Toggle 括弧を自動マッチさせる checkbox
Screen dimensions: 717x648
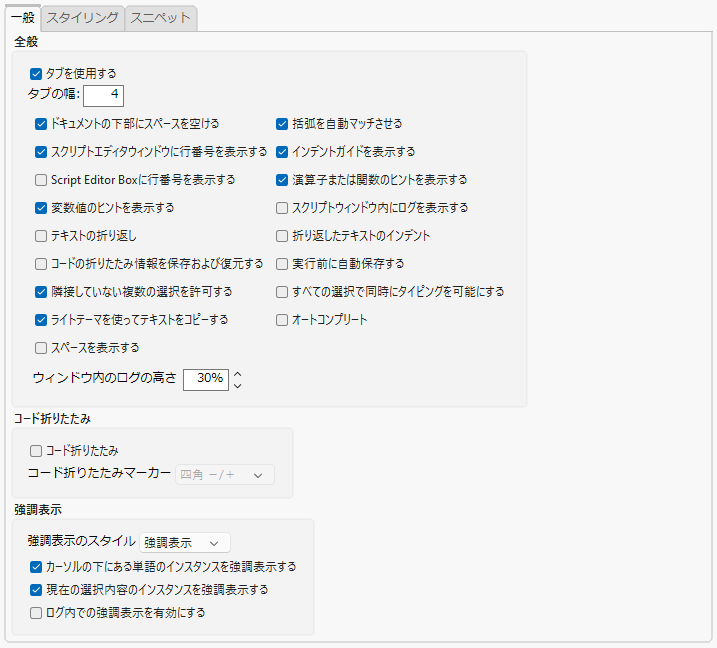(x=282, y=124)
